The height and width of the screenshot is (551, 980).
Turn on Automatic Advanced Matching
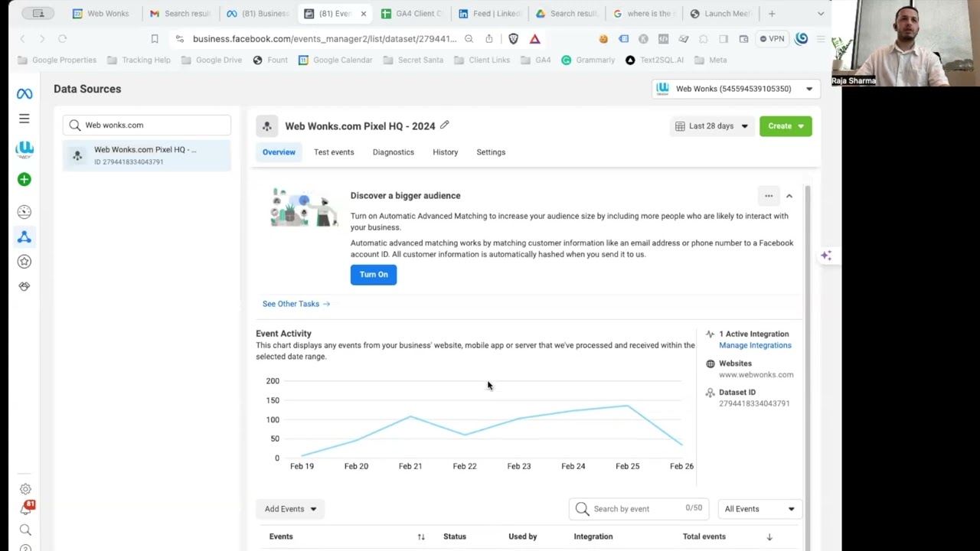click(x=374, y=274)
